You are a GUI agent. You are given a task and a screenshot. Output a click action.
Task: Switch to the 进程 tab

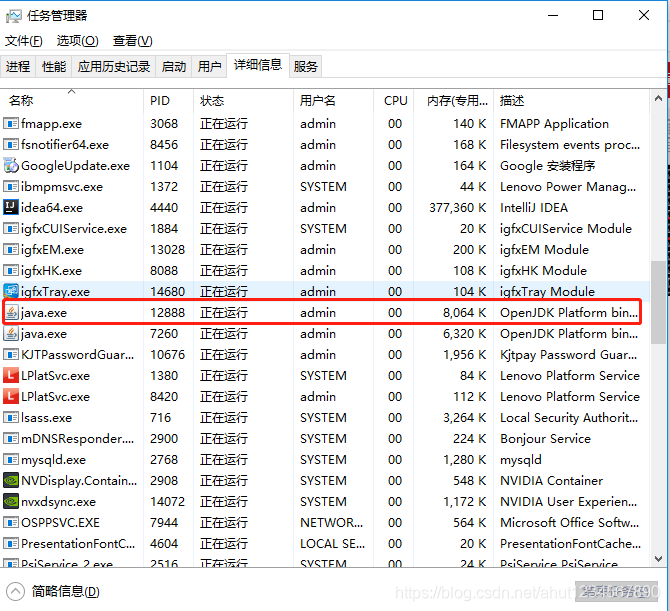[18, 67]
